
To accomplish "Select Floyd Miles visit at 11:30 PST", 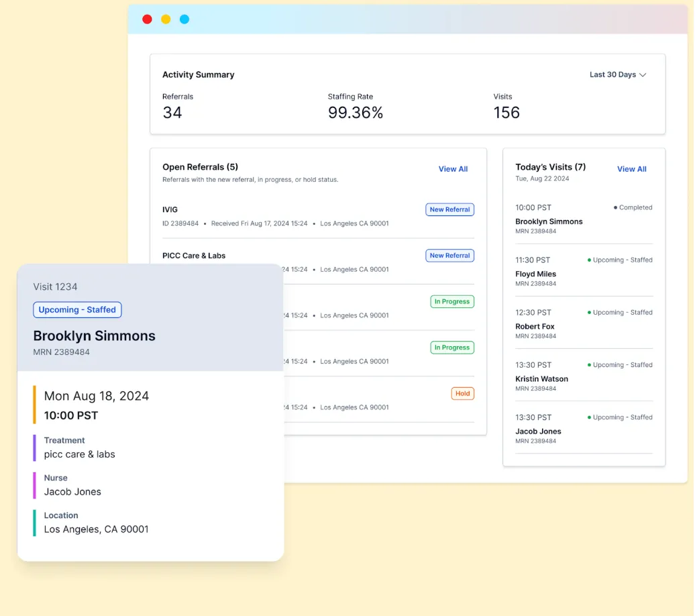I will [x=584, y=271].
